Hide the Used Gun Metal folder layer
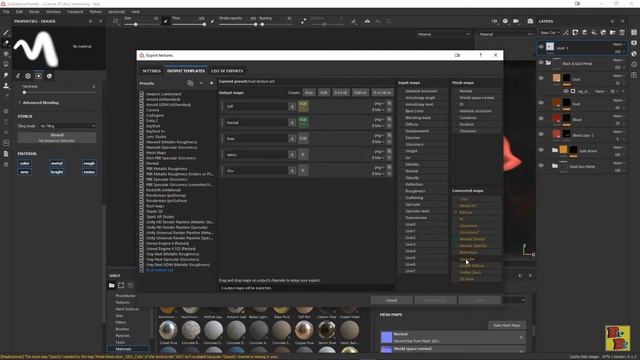 tap(541, 166)
